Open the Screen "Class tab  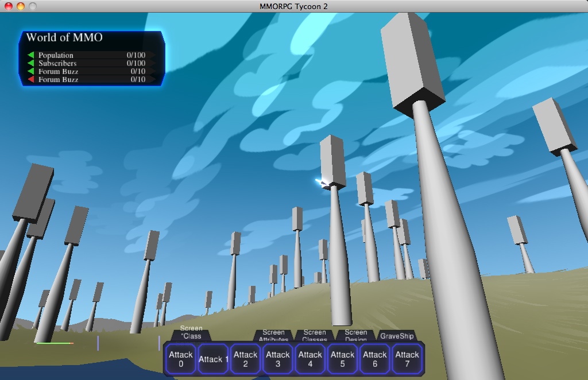[x=191, y=333]
